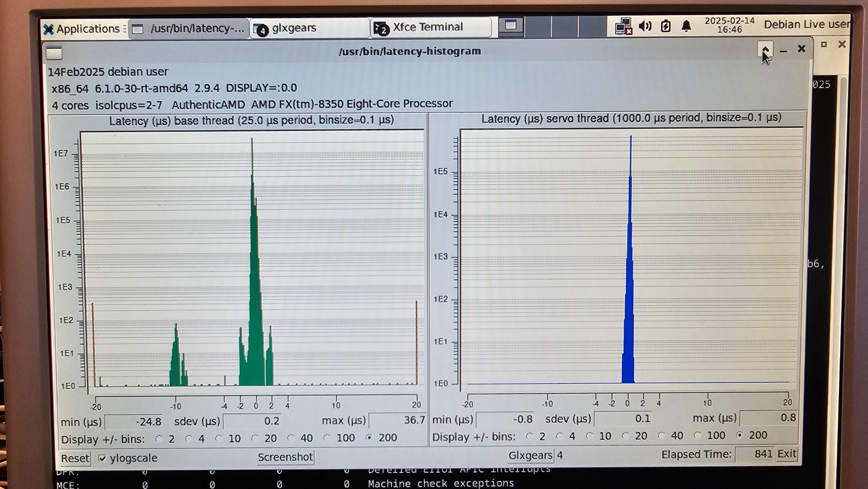Viewport: 868px width, 489px height.
Task: Close the latency-histogram window
Action: click(x=802, y=49)
